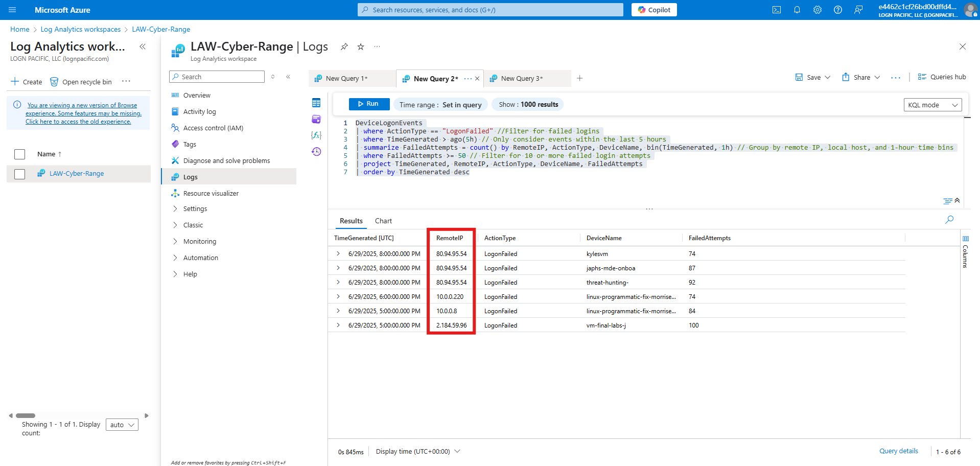The height and width of the screenshot is (466, 980).
Task: Click the Time range Set in query pill
Action: pos(440,104)
